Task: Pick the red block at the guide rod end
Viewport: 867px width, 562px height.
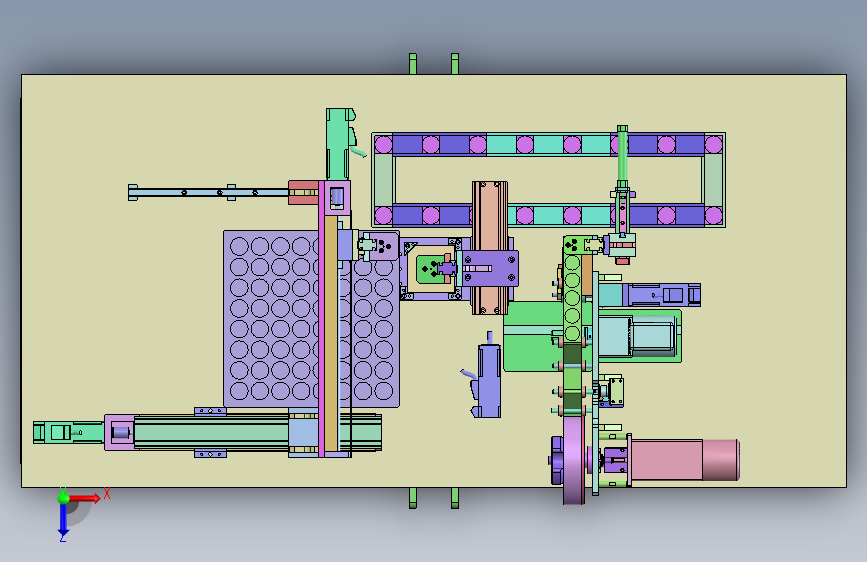Action: tap(303, 192)
